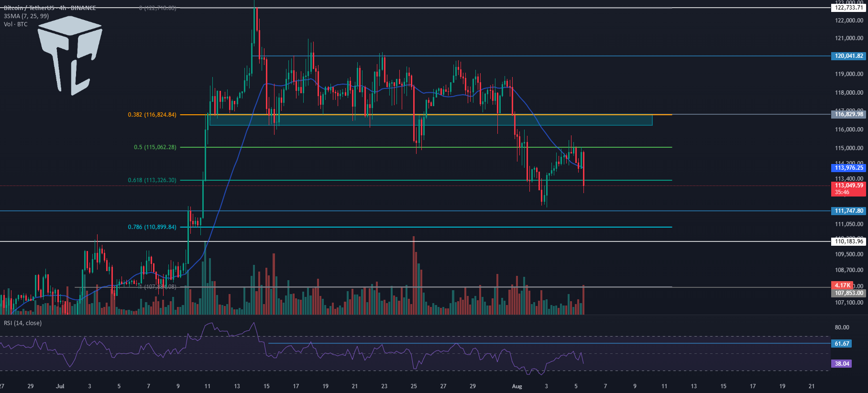Click the 122,000.00 price axis tick
This screenshot has width=868, height=393.
coord(849,21)
